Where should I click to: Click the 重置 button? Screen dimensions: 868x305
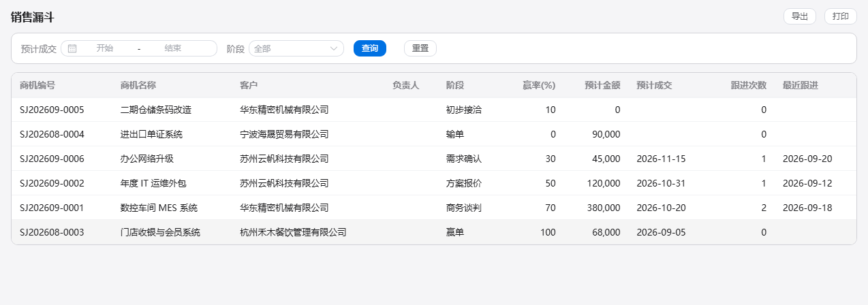coord(420,48)
